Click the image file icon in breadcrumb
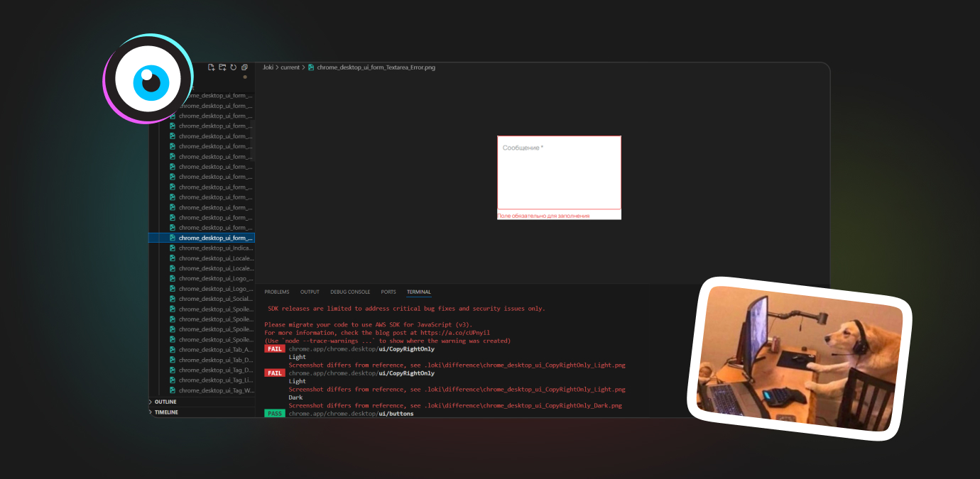 pyautogui.click(x=311, y=67)
